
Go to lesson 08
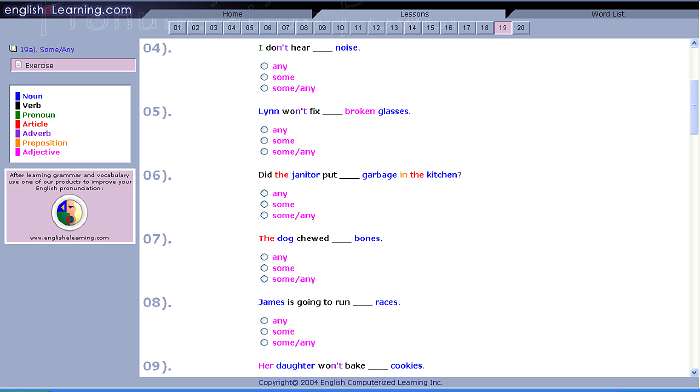point(304,28)
